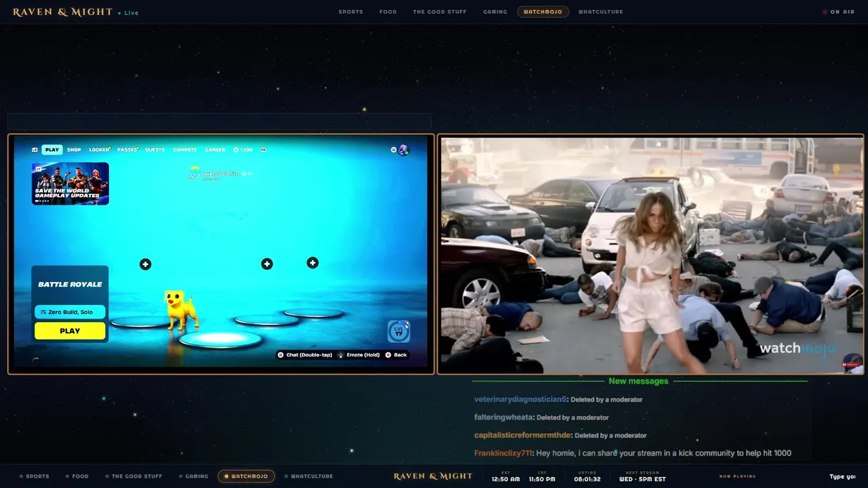Open the PASSES tab in Fortnite

pos(127,150)
